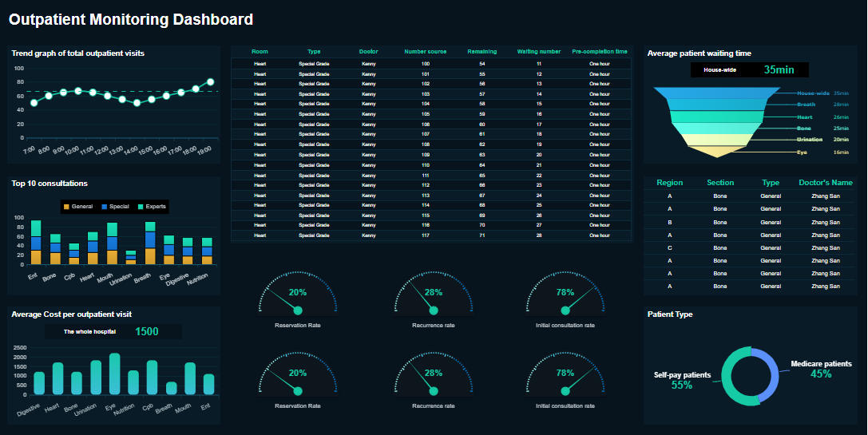
Task: Click the 'Breath' label beside the funnel
Action: tap(806, 104)
